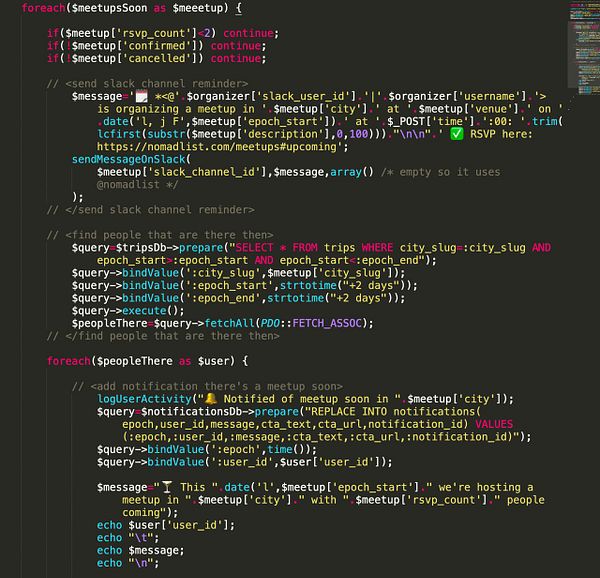Click the "fetchAll" method name
The image size is (600, 578).
point(229,324)
